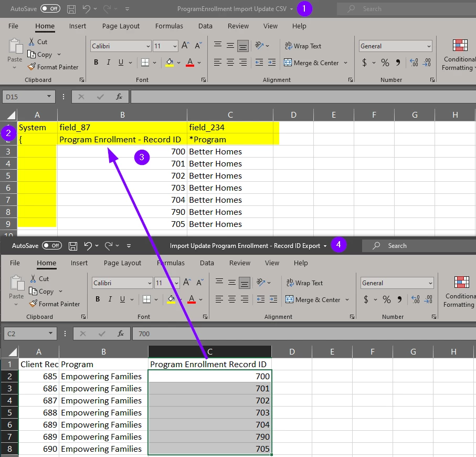The width and height of the screenshot is (476, 457).
Task: Open Review tab in bottom window
Action: click(239, 263)
